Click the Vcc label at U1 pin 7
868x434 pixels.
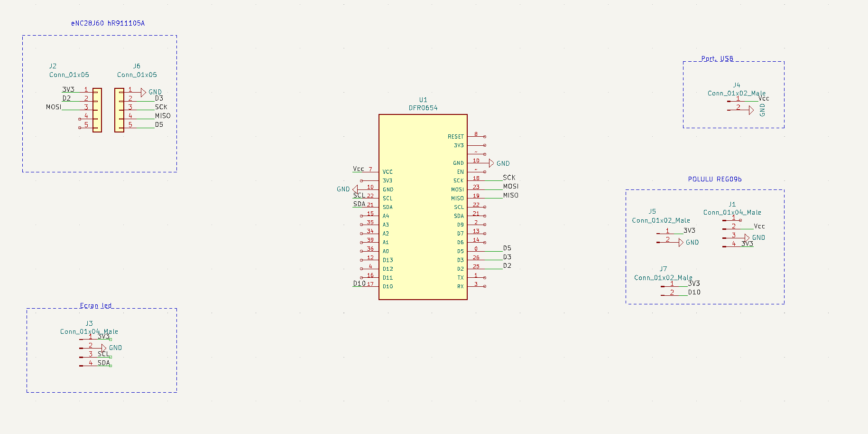point(359,169)
